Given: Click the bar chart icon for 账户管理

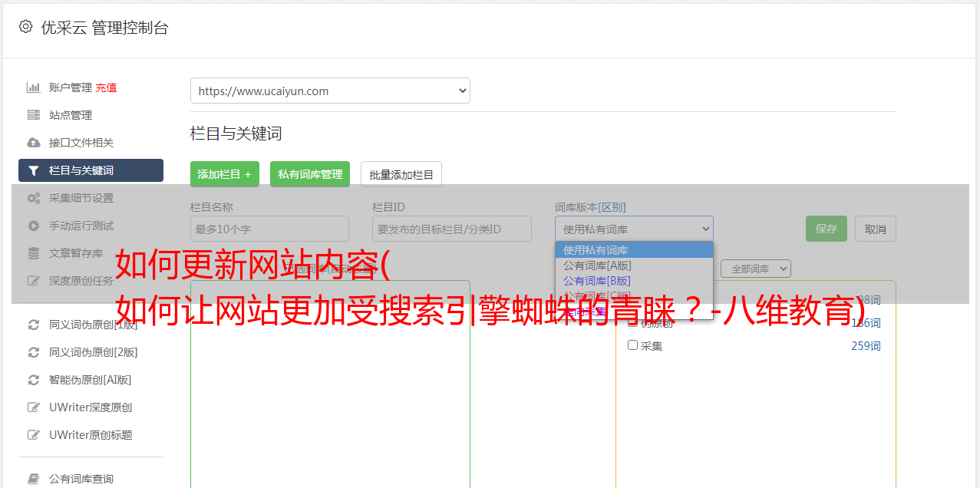Looking at the screenshot, I should click(x=33, y=87).
